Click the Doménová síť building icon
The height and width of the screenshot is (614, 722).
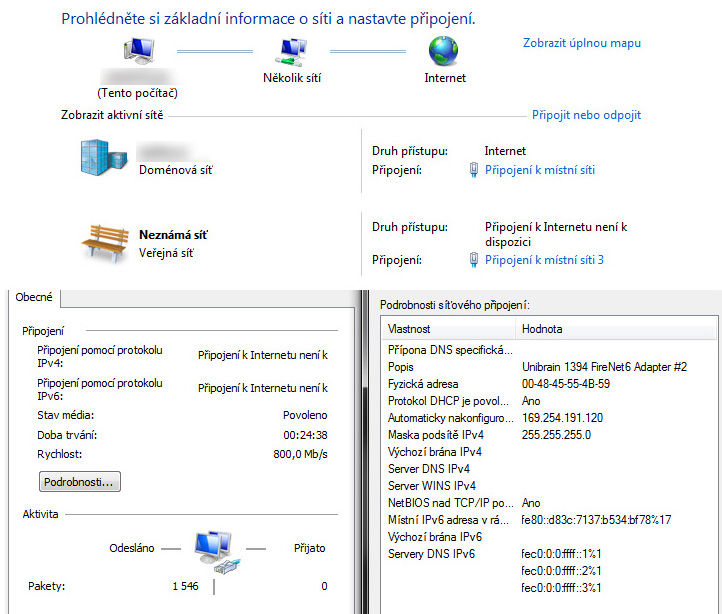pos(103,158)
